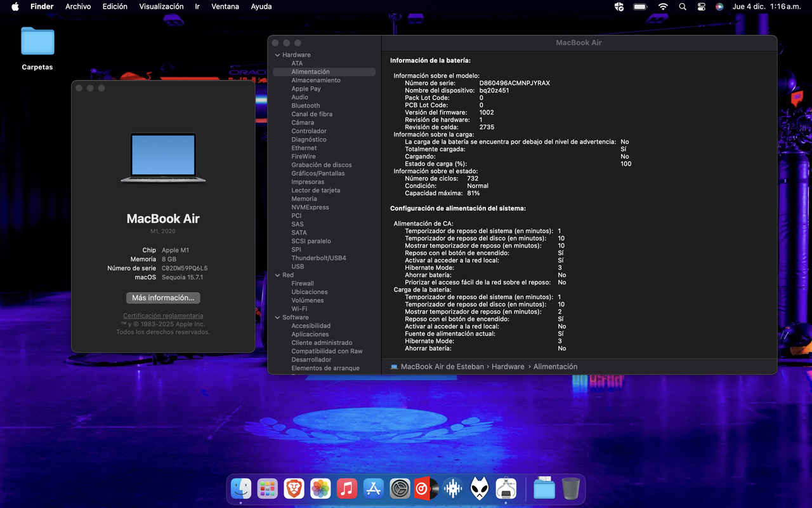812x508 pixels.
Task: Launch Apple Music from the Dock
Action: (346, 488)
